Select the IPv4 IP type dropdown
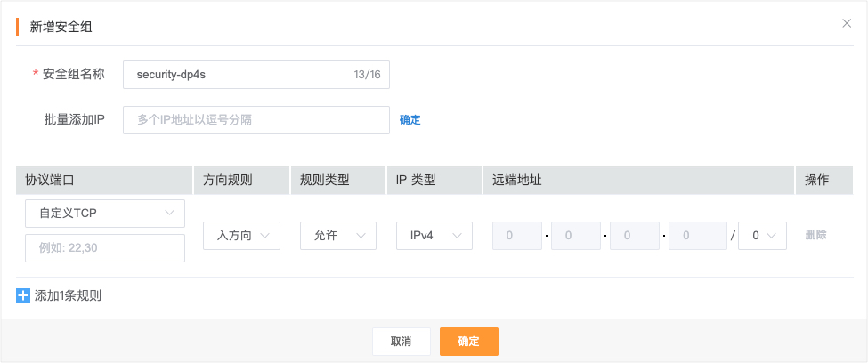 point(434,236)
